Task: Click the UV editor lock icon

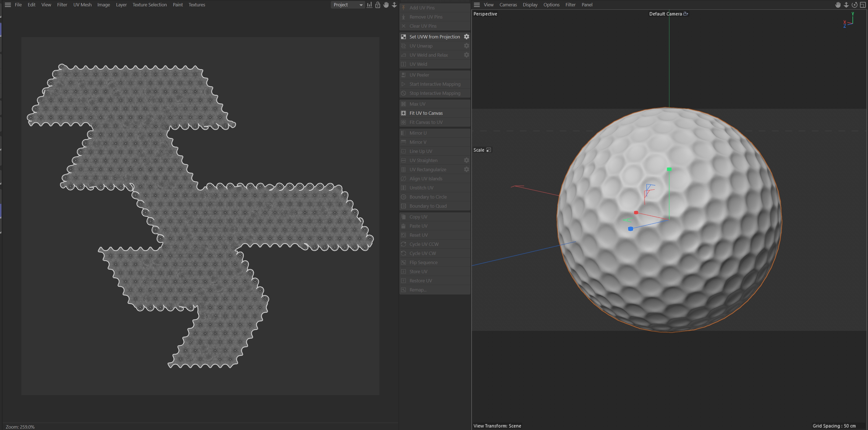Action: tap(378, 5)
